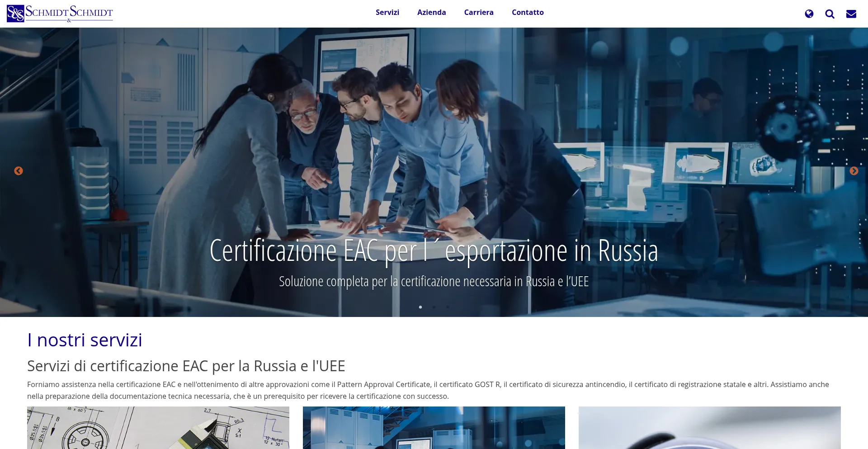Click 'Servizi di certificazione EAC' section heading
The height and width of the screenshot is (449, 868).
[x=186, y=366]
